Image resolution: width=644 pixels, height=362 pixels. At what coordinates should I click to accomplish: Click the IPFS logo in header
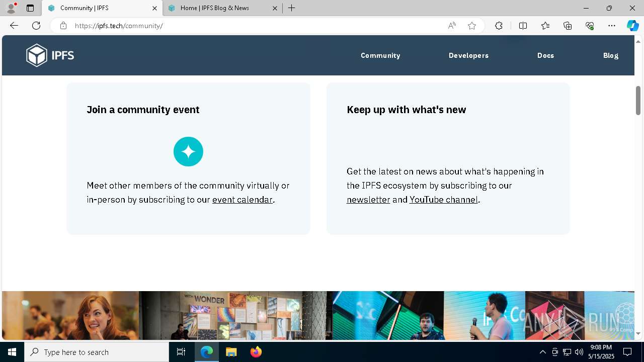pos(50,55)
